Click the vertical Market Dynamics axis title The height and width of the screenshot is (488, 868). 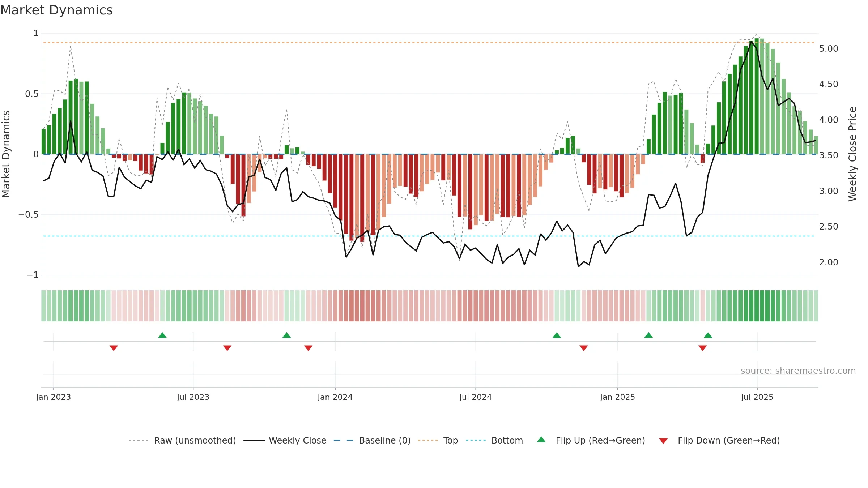tap(6, 154)
